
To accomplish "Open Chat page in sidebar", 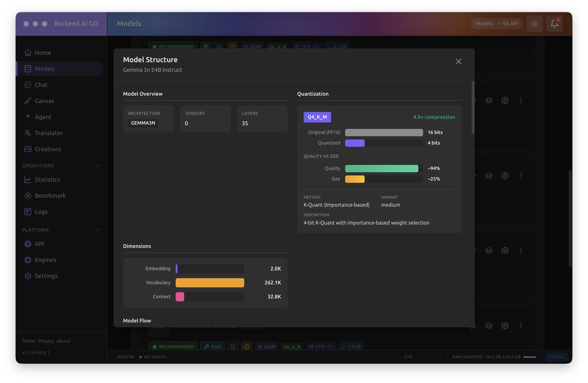I will [x=41, y=85].
